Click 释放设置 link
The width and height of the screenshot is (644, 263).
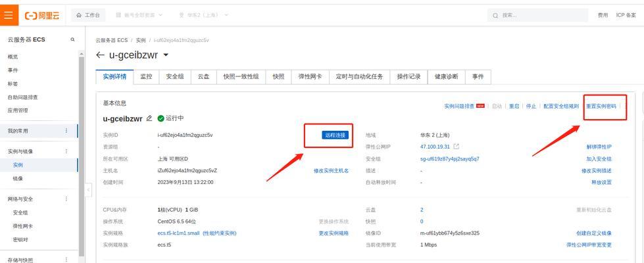pyautogui.click(x=601, y=182)
